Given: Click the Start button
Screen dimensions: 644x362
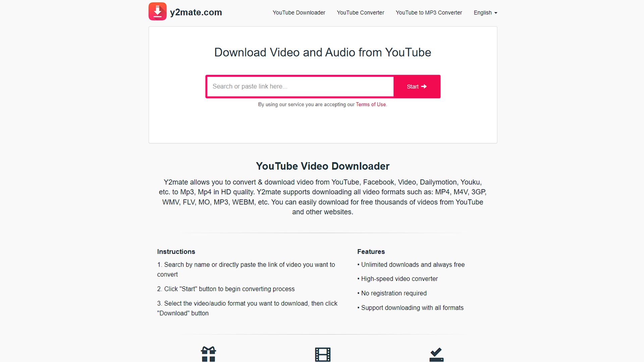Looking at the screenshot, I should (417, 86).
